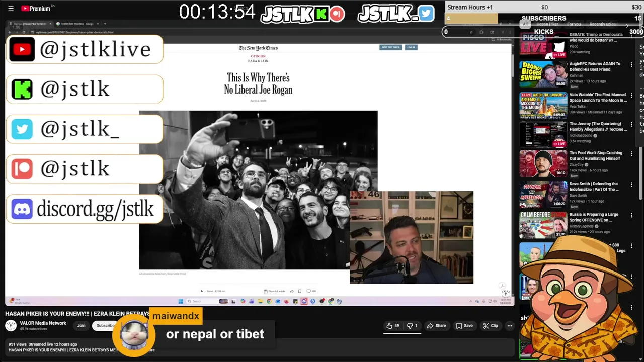Open the more actions ellipsis beside Clip

point(510,326)
